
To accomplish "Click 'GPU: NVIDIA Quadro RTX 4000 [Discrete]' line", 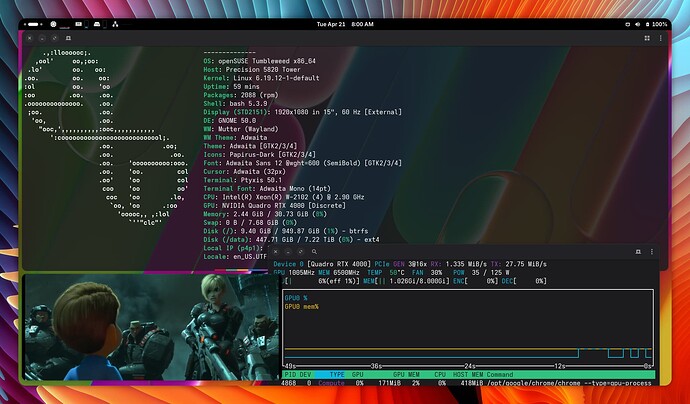I will point(274,206).
